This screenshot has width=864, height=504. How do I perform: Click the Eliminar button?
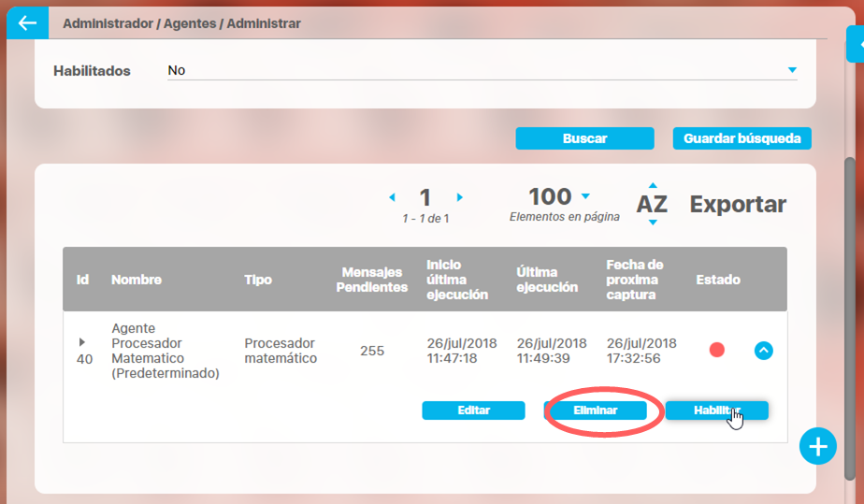(596, 410)
